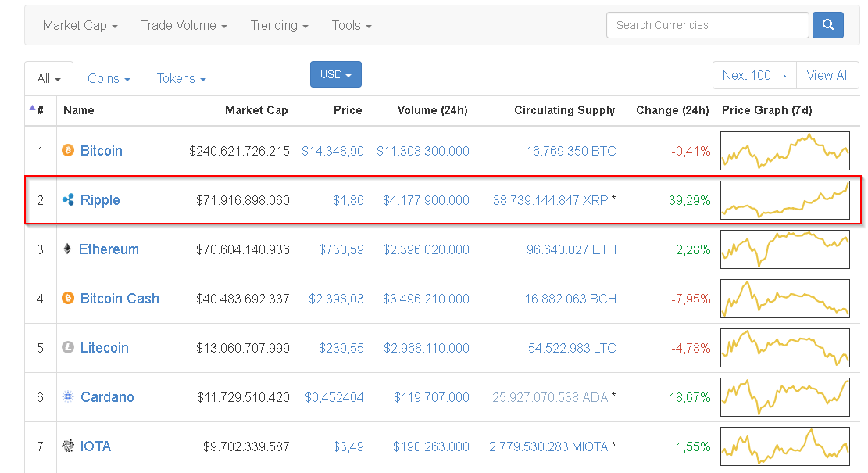Open the Cardano name link

pyautogui.click(x=107, y=397)
